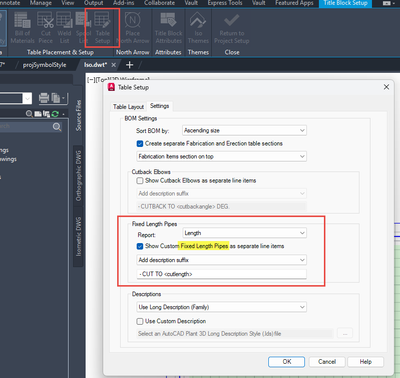Open the Add-ins ribbon tab
Image resolution: width=400 pixels, height=378 pixels.
(124, 3)
